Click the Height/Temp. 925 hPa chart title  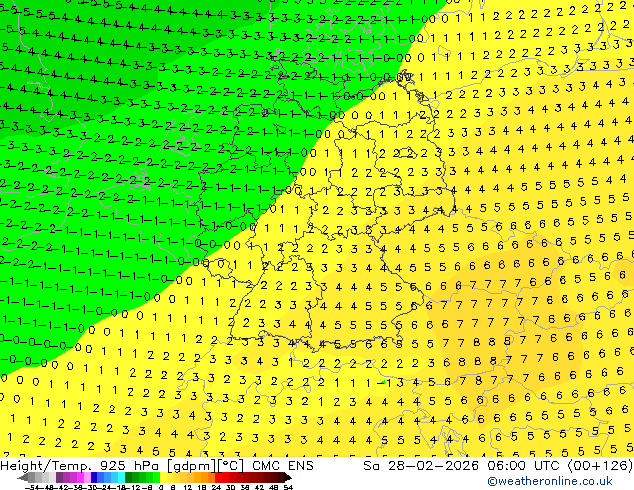tap(82, 466)
